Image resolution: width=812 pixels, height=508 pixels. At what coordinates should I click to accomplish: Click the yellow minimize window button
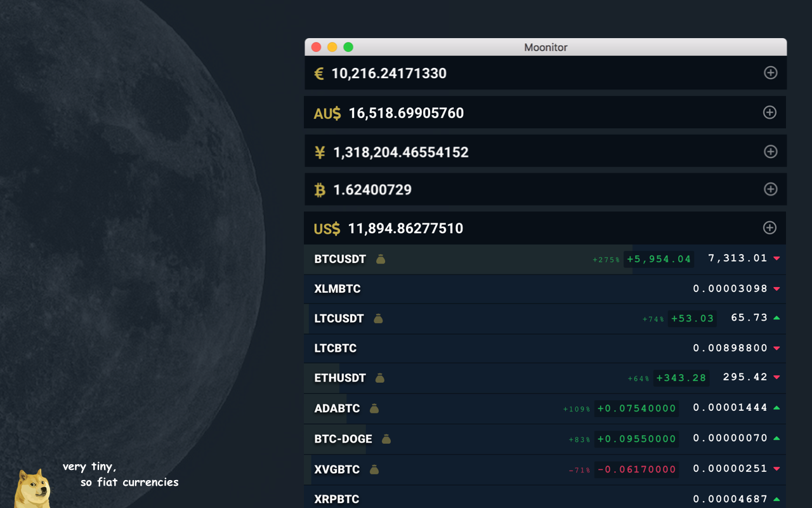(x=332, y=47)
